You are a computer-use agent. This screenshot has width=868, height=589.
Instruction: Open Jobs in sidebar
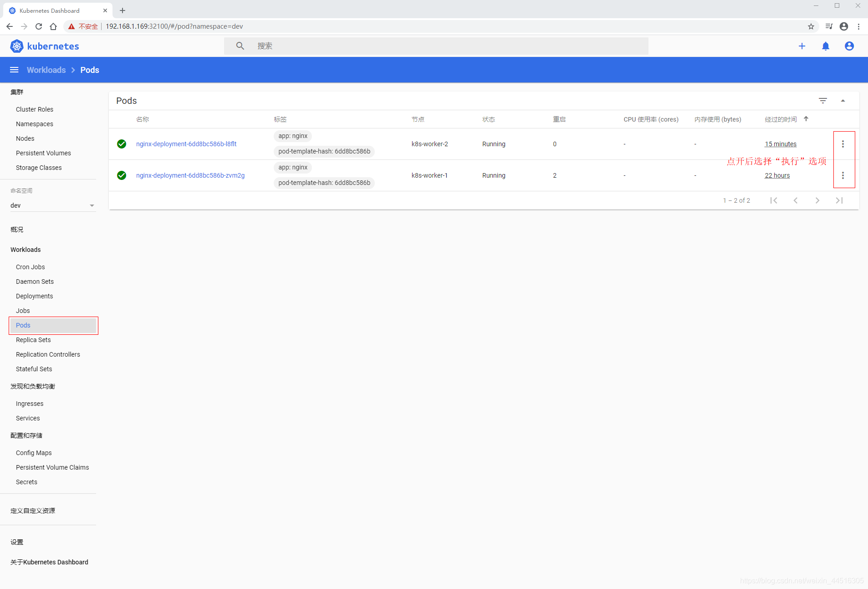click(x=23, y=311)
